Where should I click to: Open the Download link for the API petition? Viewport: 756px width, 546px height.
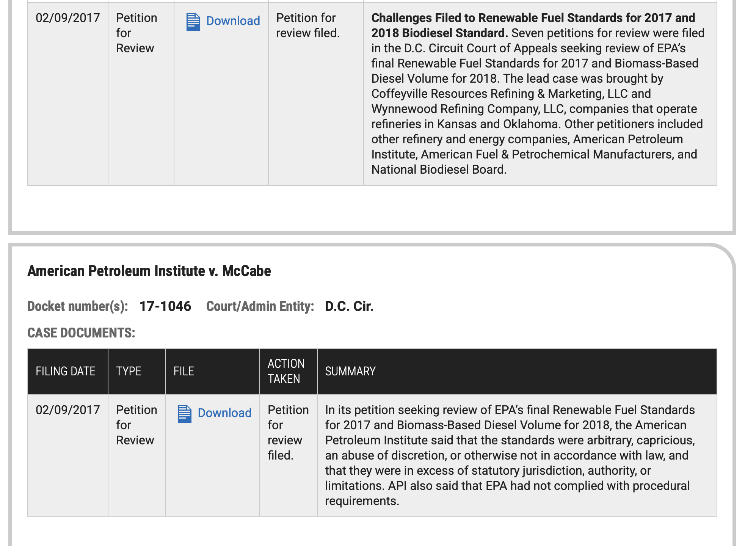[224, 413]
